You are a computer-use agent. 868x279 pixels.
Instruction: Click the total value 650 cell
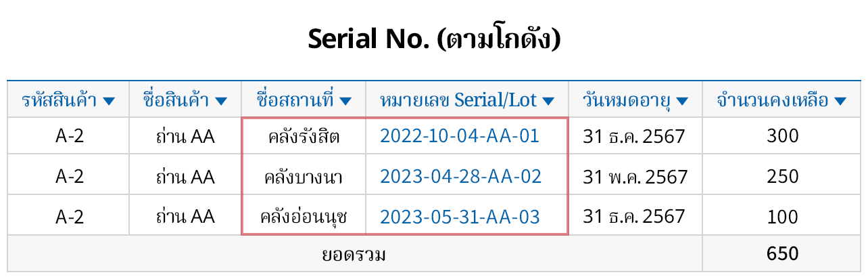(783, 254)
